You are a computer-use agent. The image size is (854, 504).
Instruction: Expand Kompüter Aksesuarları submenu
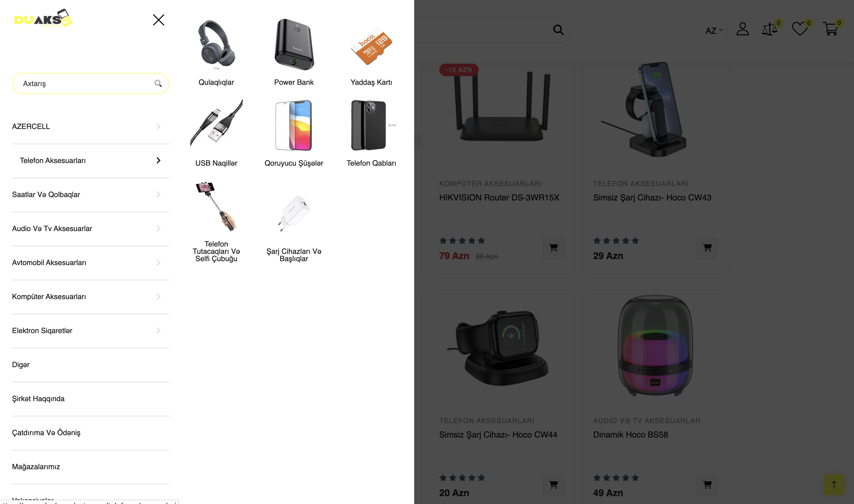(x=158, y=296)
